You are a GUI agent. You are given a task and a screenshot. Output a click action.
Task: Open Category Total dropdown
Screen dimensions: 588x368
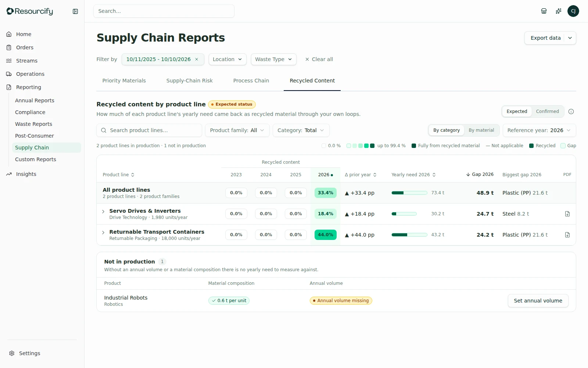pos(301,130)
